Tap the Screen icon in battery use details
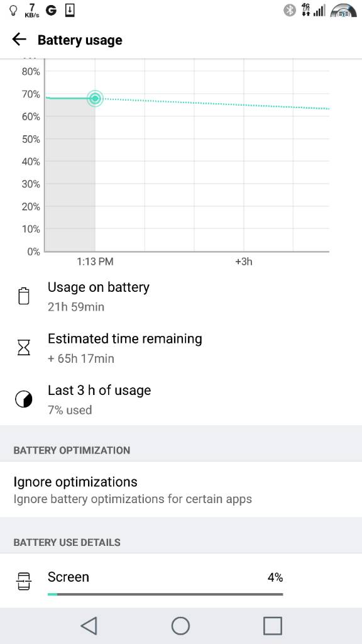This screenshot has height=644, width=362. [24, 580]
